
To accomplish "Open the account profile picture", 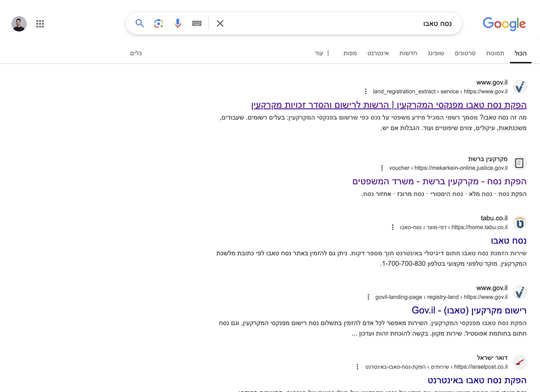I will [x=19, y=24].
